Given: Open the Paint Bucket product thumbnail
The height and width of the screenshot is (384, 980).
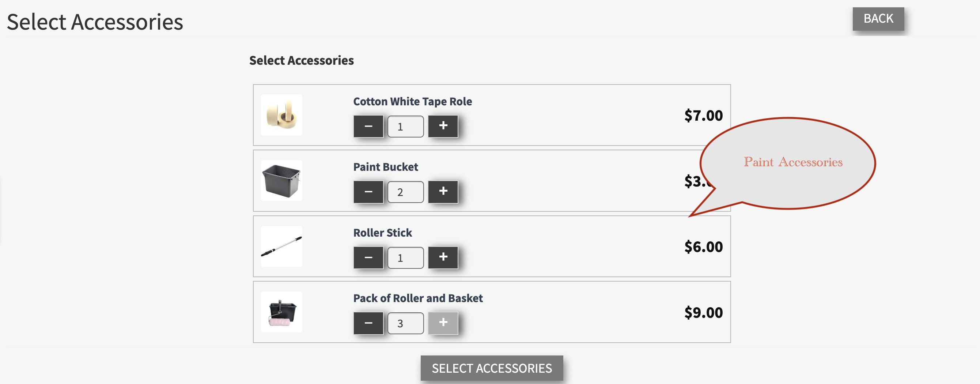Looking at the screenshot, I should coord(281,180).
